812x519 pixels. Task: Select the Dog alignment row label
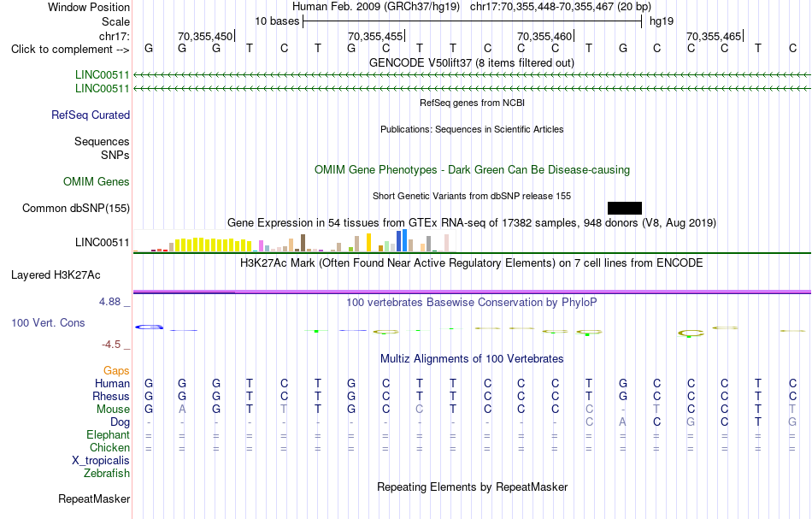(120, 422)
